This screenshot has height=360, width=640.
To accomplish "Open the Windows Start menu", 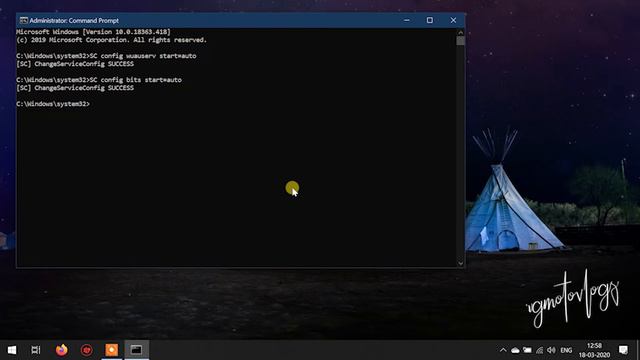I will click(12, 350).
